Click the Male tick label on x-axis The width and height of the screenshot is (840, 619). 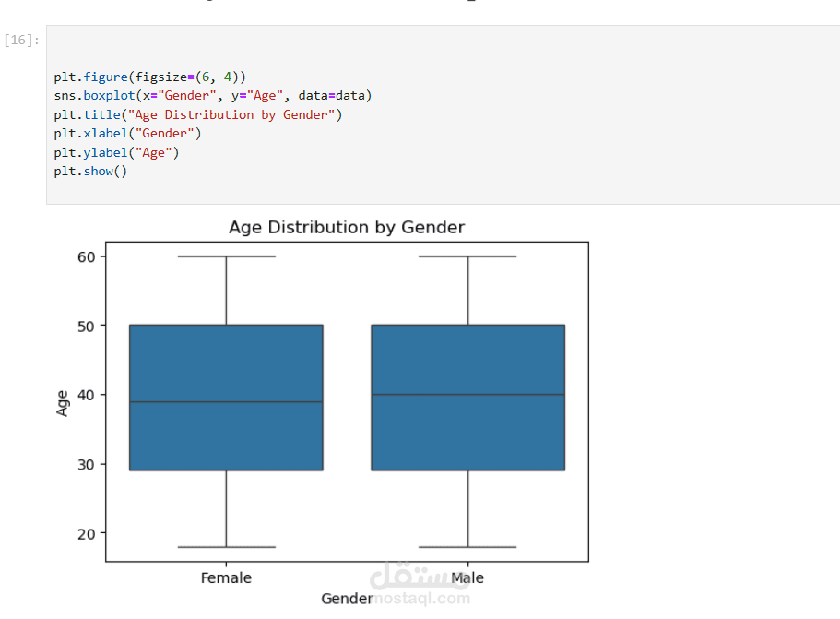point(467,578)
